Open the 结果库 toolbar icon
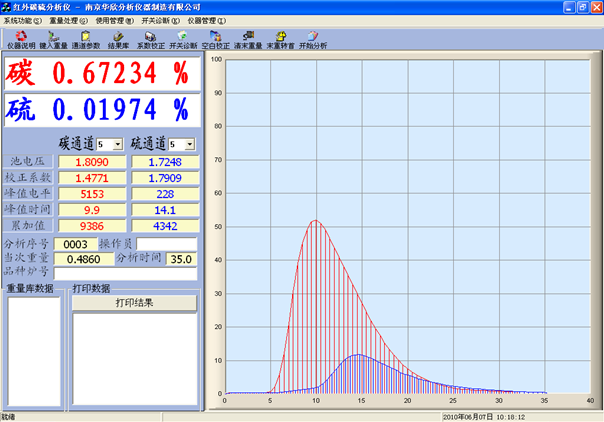Image resolution: width=604 pixels, height=422 pixels. tap(118, 39)
